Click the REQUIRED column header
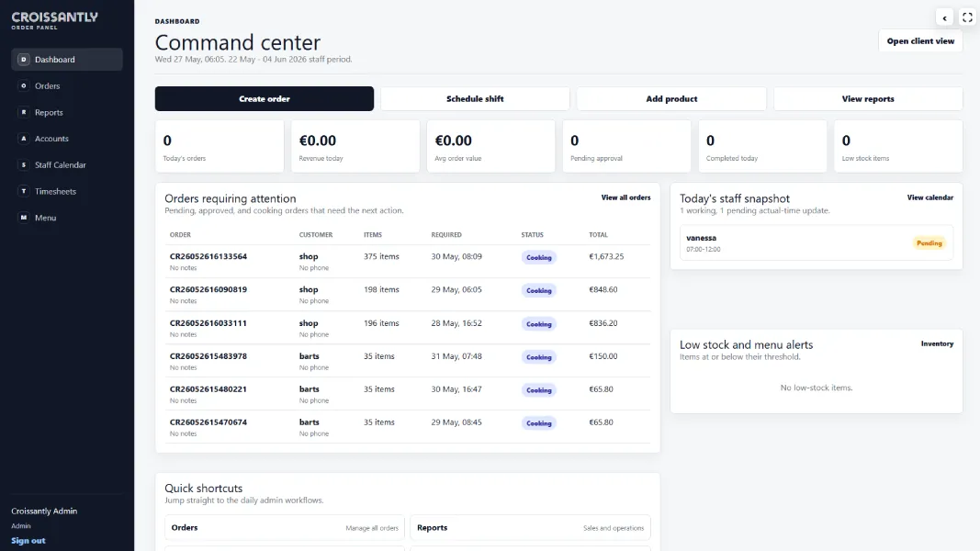This screenshot has width=980, height=551. [x=446, y=235]
